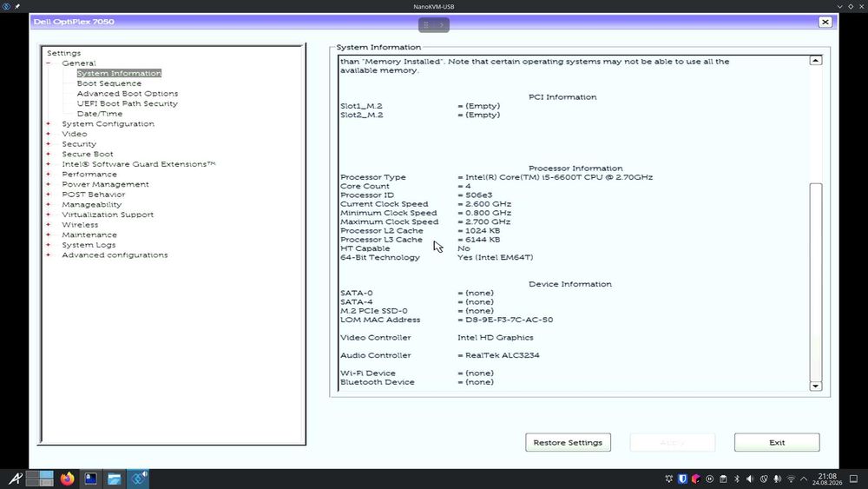Open the Bluetooth tray icon
The image size is (868, 489).
[x=737, y=479]
